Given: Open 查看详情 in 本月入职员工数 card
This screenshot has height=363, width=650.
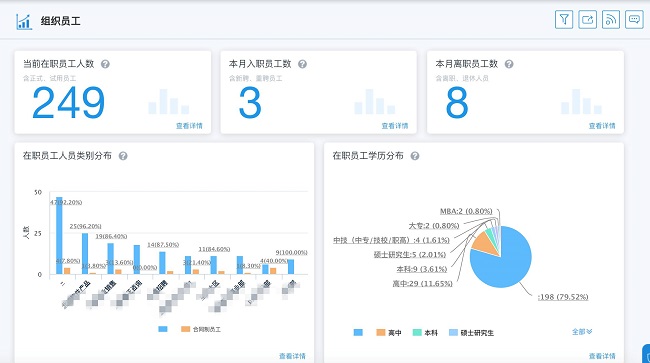Looking at the screenshot, I should tap(395, 126).
